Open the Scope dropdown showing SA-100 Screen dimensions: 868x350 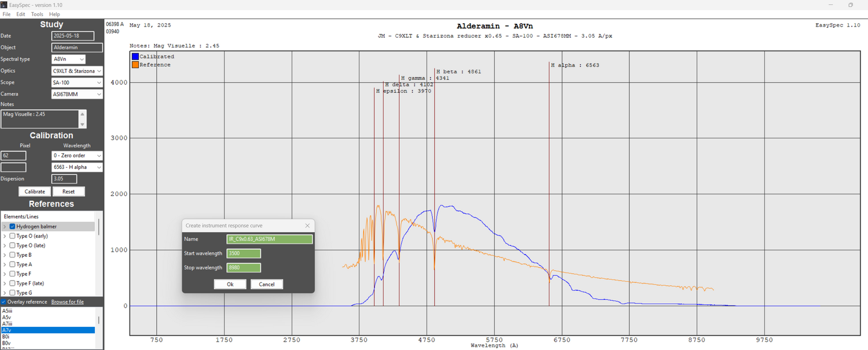[x=77, y=82]
